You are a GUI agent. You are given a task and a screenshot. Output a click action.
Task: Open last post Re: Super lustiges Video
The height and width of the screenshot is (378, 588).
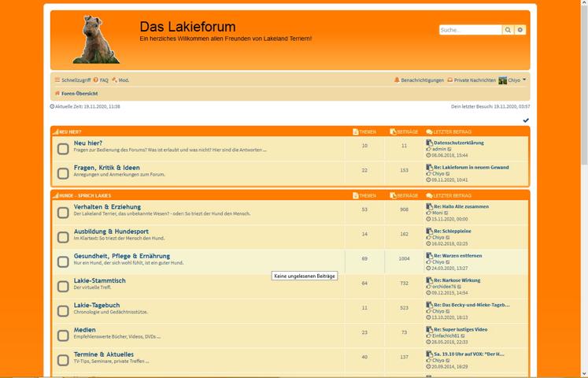click(x=460, y=329)
